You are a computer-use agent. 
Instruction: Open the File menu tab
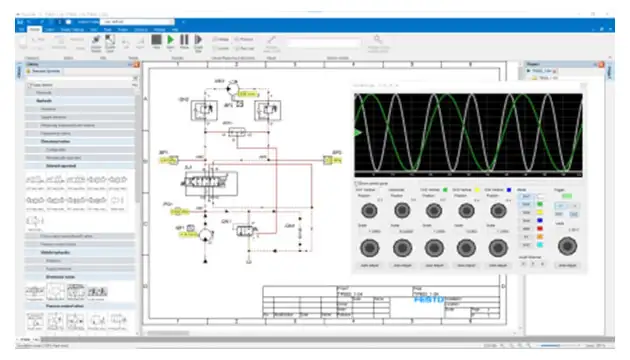21,30
